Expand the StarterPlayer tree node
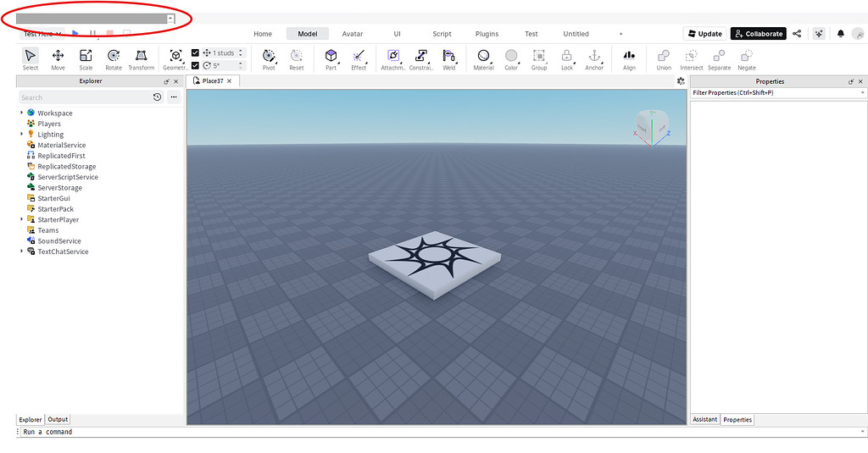Screen dimensions: 868x453 point(22,219)
